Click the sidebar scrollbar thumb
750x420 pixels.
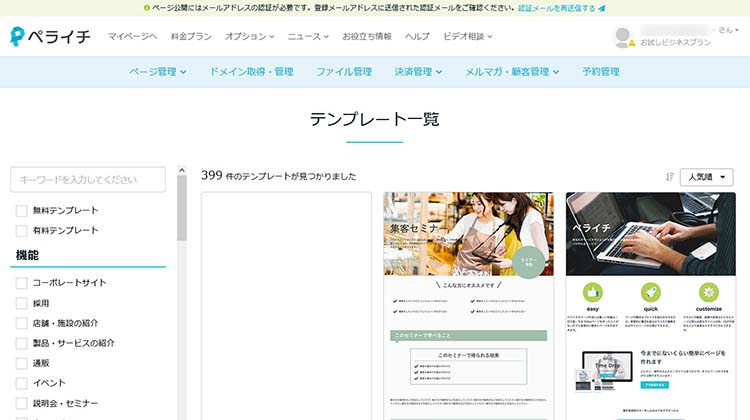[x=181, y=208]
